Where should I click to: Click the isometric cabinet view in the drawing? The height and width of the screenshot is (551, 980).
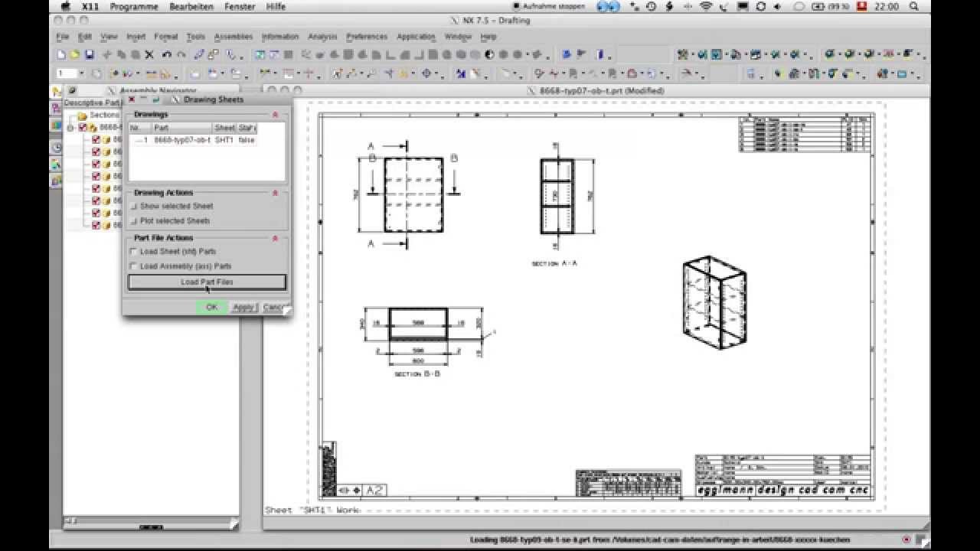(x=714, y=302)
